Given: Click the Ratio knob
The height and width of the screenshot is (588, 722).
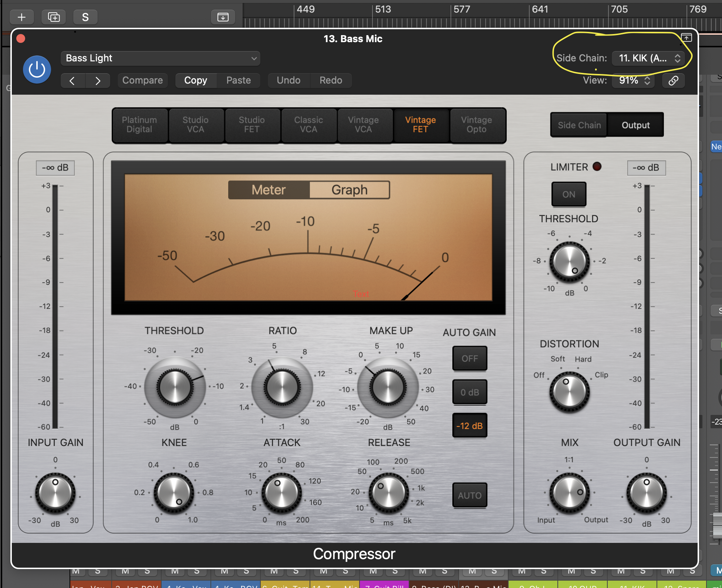Looking at the screenshot, I should coord(282,387).
